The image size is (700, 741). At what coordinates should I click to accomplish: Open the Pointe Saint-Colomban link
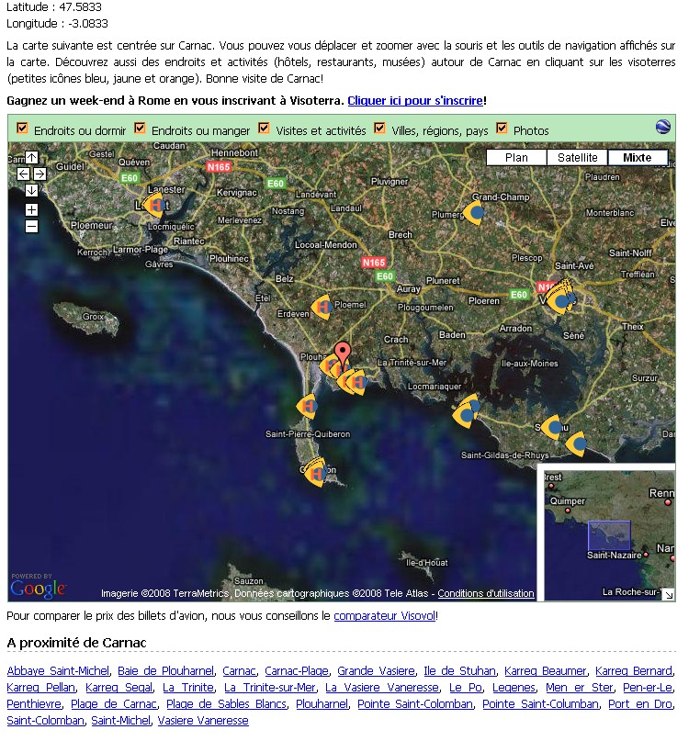click(415, 704)
